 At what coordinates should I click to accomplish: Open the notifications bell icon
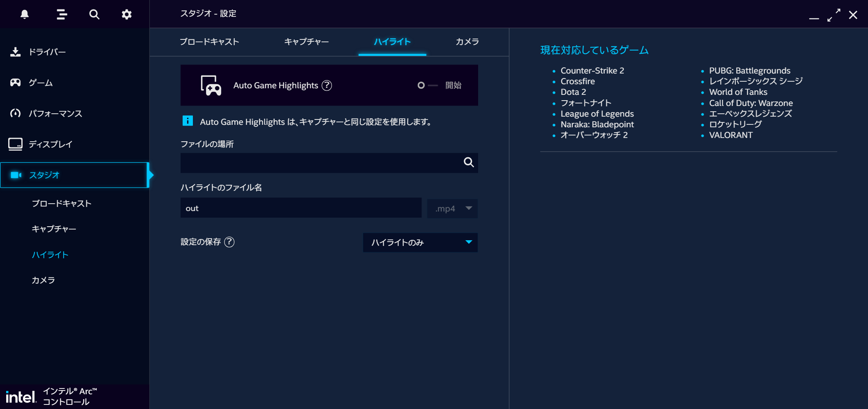point(25,14)
